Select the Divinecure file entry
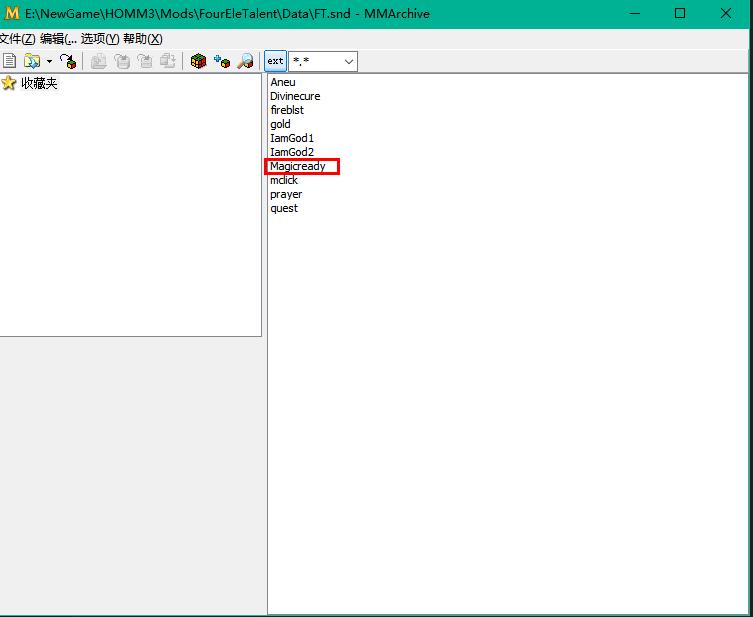 coord(295,96)
